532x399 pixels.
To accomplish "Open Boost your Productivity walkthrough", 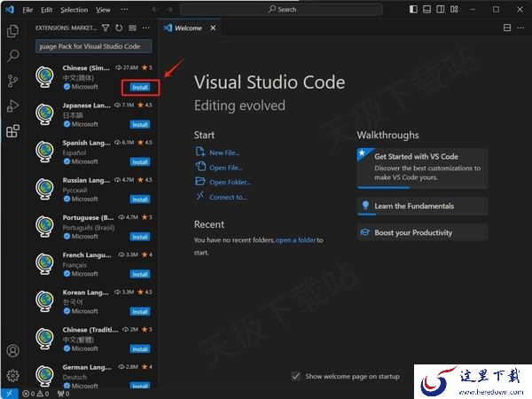I will [422, 232].
